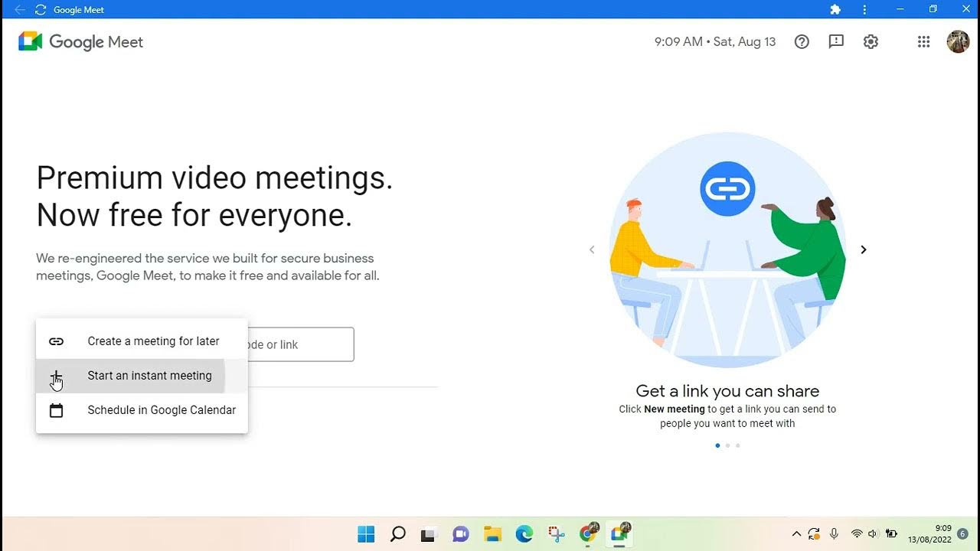Open the volume speaker tray icon
Screen dimensions: 980x551
tap(874, 534)
